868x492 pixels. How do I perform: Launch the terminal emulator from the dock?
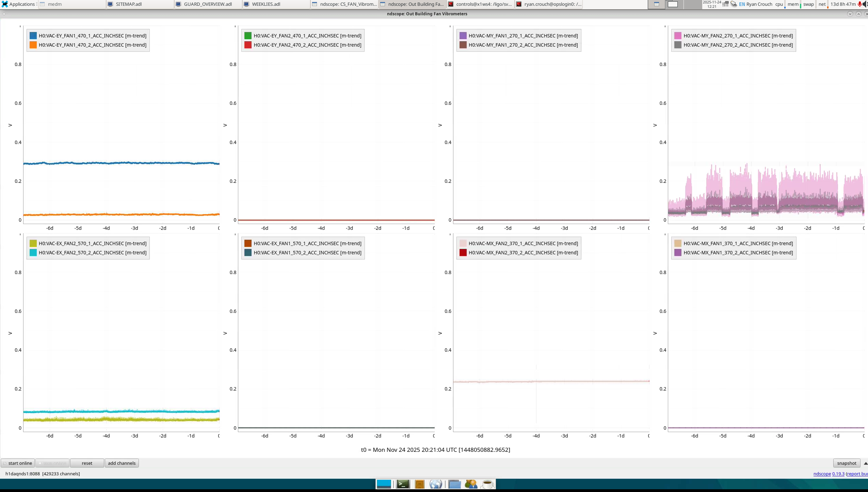click(403, 484)
